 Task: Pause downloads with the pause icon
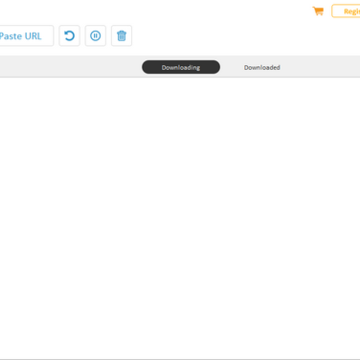pyautogui.click(x=95, y=36)
